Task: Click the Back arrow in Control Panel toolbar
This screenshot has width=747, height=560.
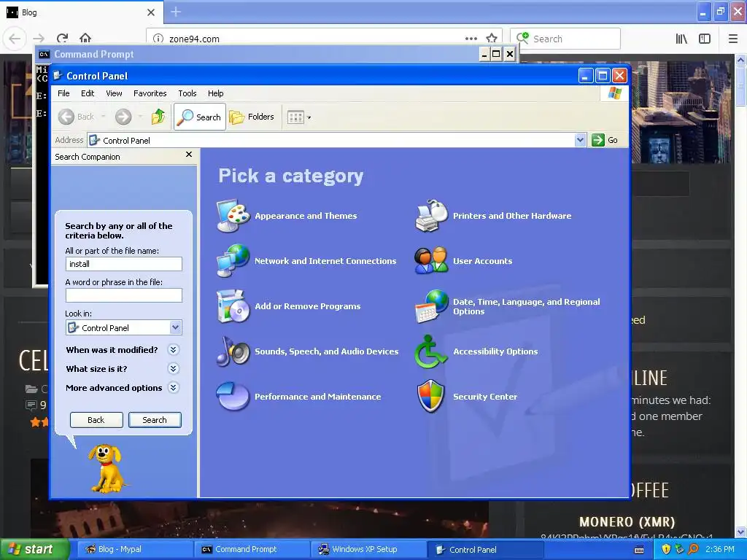Action: pos(76,117)
